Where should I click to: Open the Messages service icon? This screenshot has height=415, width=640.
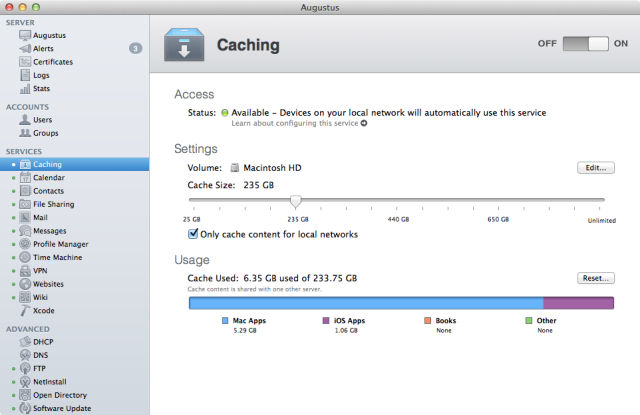pyautogui.click(x=25, y=231)
